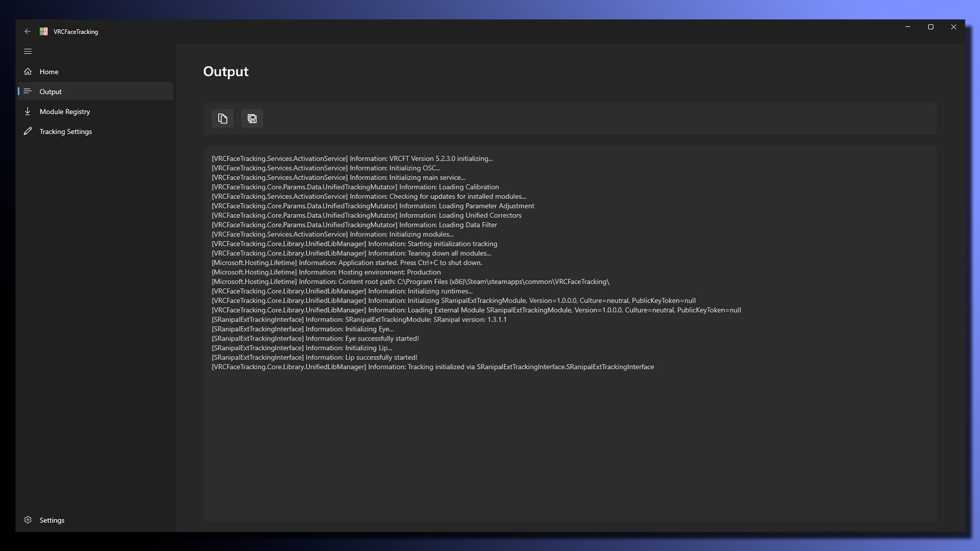The height and width of the screenshot is (551, 980).
Task: Click the Output log lines icon
Action: tap(28, 91)
